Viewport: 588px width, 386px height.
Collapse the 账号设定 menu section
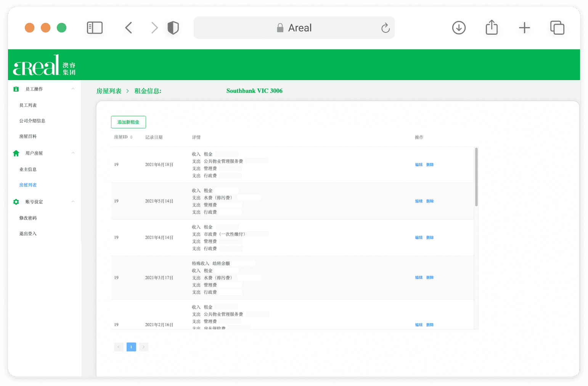coord(73,201)
